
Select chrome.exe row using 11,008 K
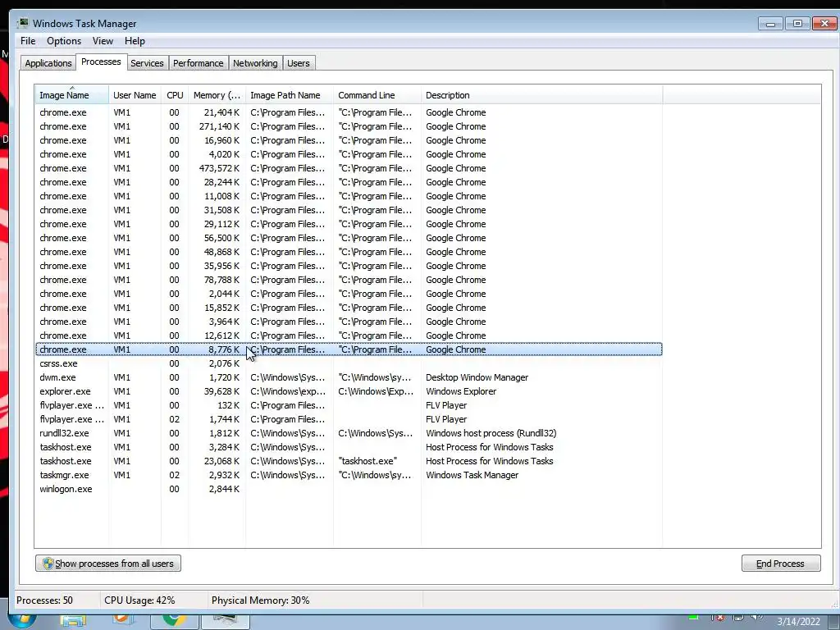[349, 196]
